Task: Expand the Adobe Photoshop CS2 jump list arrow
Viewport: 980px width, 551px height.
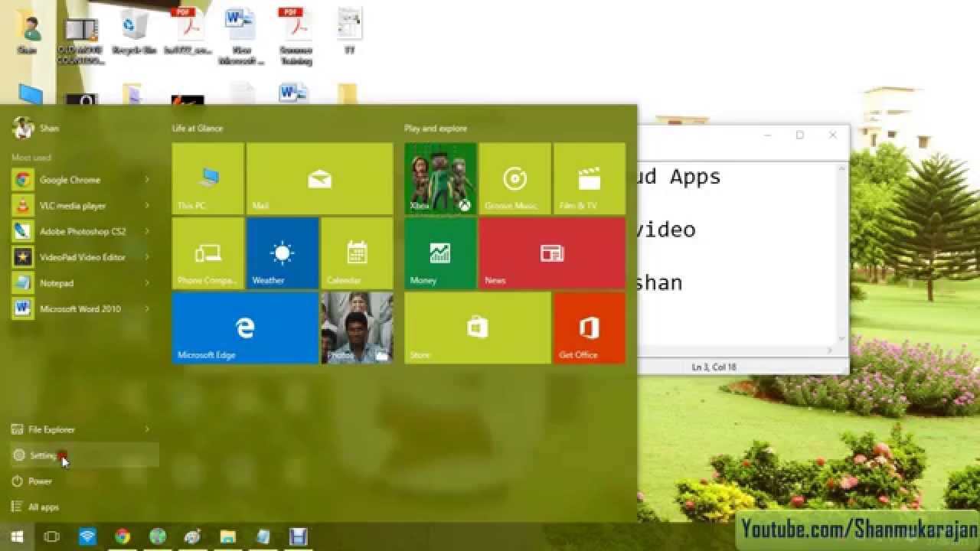Action: [147, 231]
